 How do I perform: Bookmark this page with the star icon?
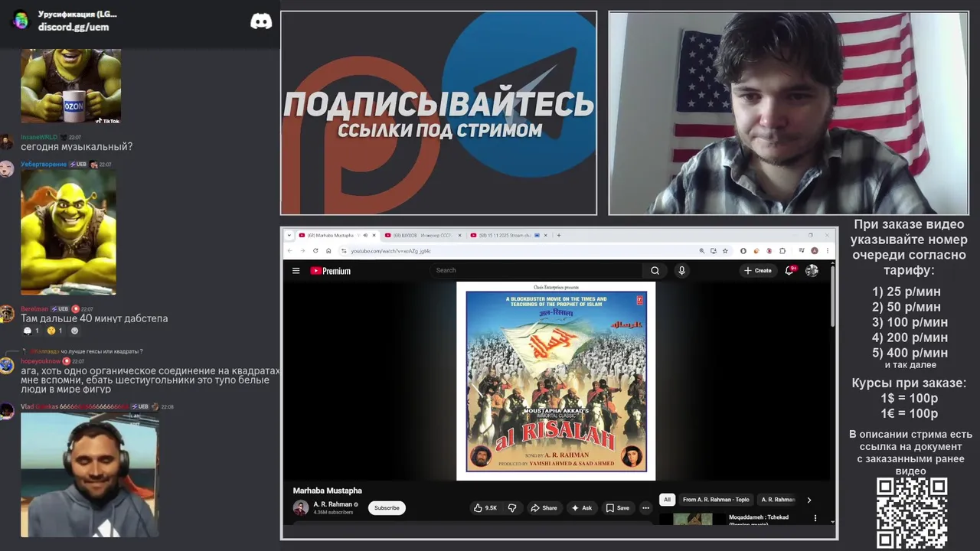point(727,251)
